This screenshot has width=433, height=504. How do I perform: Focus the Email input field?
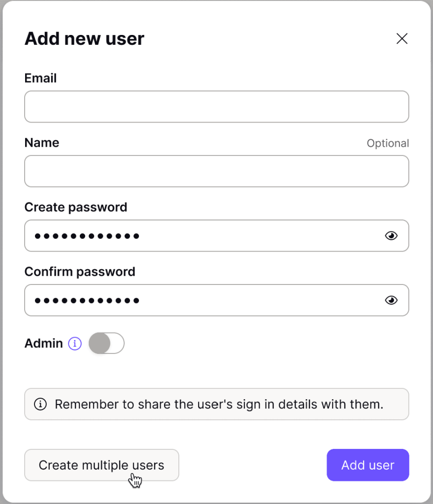tap(217, 106)
